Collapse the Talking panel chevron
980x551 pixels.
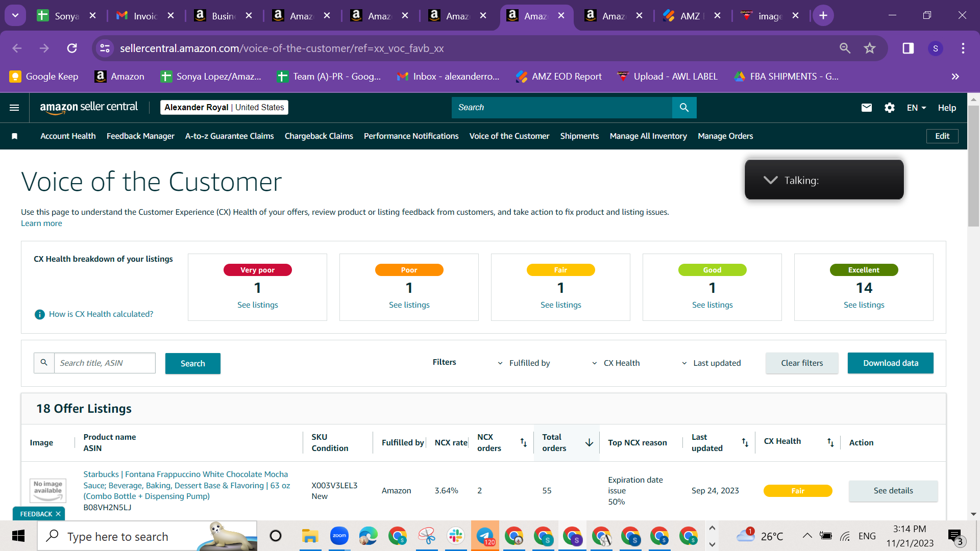pos(770,180)
